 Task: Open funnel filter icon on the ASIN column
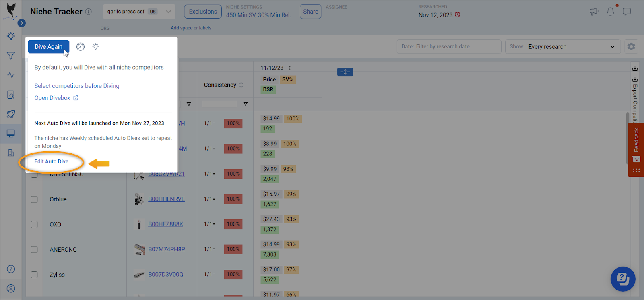(x=189, y=104)
